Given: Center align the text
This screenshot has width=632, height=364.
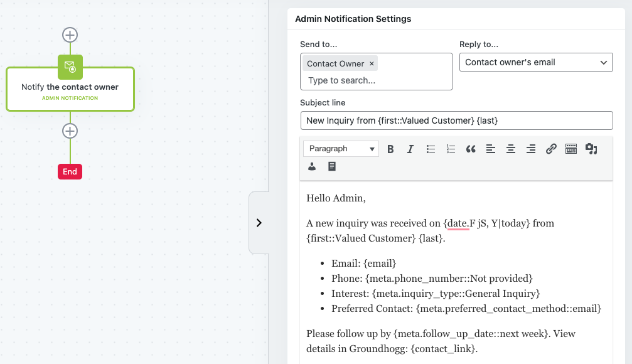Looking at the screenshot, I should [511, 149].
